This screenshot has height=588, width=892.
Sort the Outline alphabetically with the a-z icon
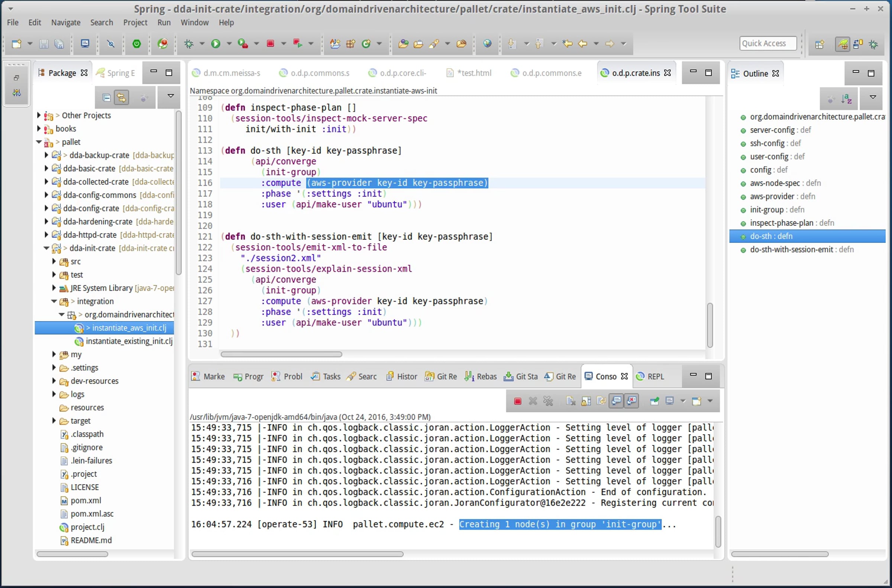coord(846,99)
